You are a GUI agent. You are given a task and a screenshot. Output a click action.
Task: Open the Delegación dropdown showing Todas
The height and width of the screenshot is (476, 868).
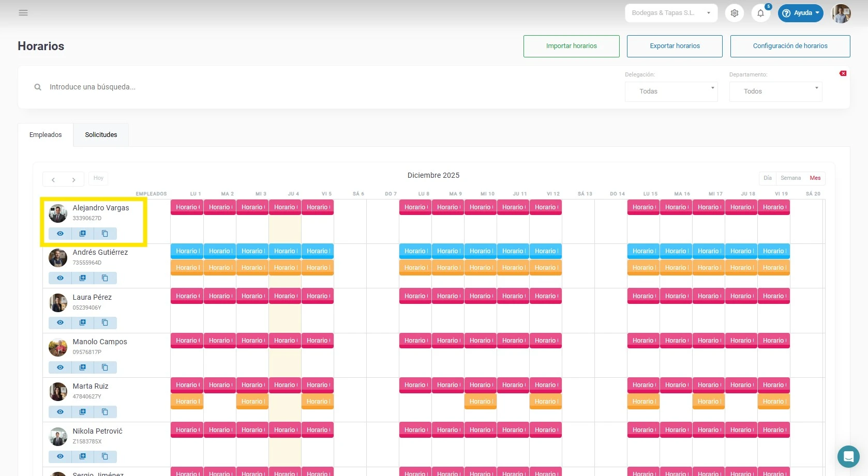(671, 91)
